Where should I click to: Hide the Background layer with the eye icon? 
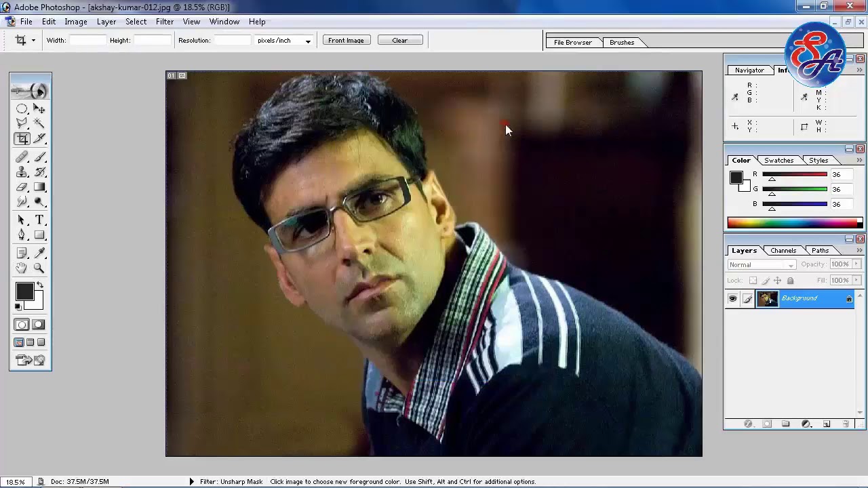coord(732,298)
